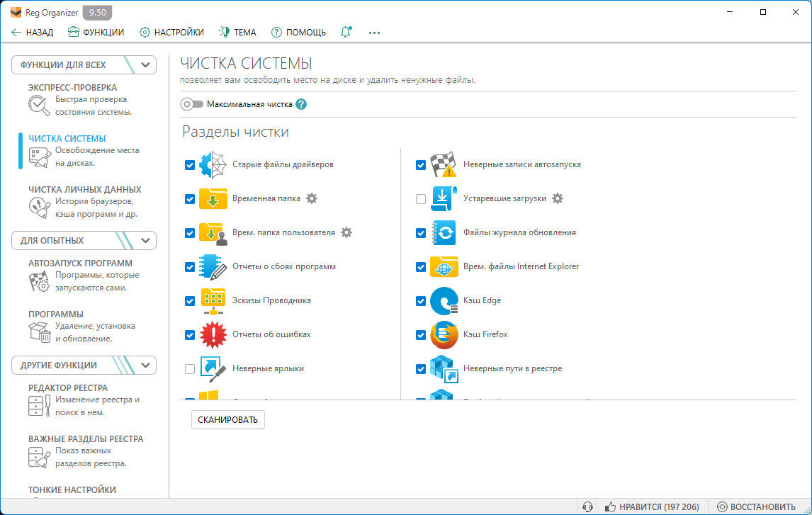The image size is (812, 515).
Task: Click the Программы box and trash icon
Action: [x=40, y=332]
